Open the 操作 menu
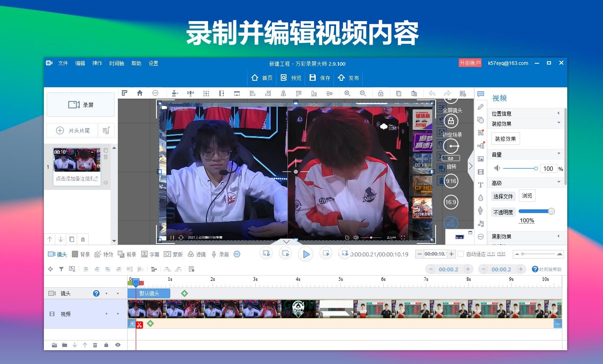Image resolution: width=603 pixels, height=364 pixels. [x=97, y=63]
